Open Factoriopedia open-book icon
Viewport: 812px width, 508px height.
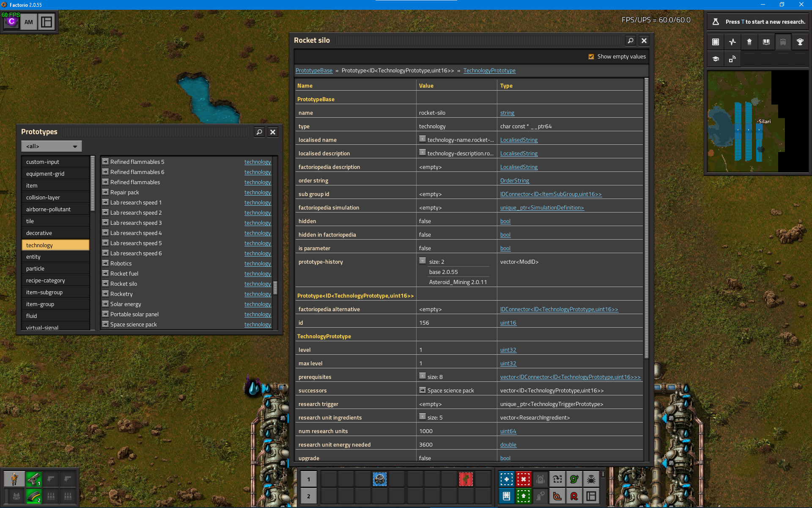coord(766,42)
